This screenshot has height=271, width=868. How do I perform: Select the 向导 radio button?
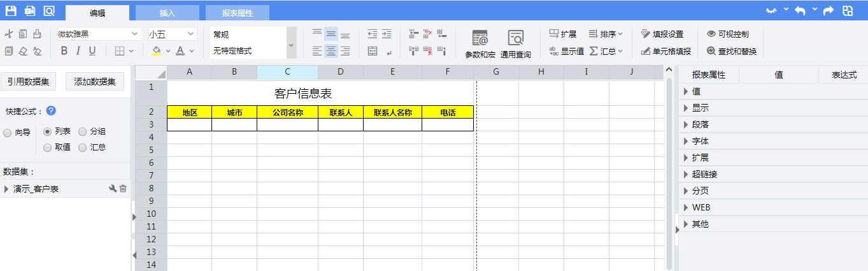[8, 133]
